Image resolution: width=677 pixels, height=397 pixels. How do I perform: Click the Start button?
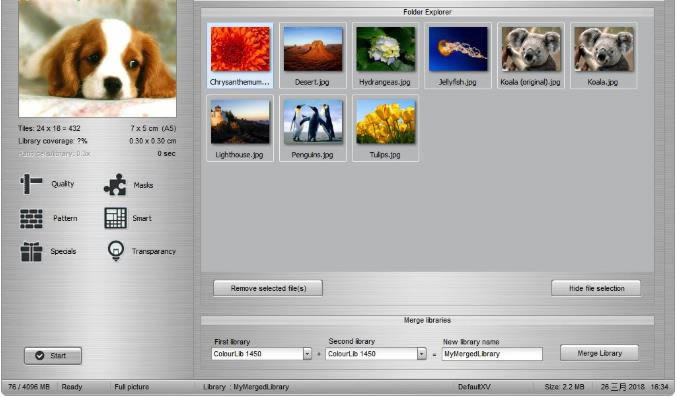click(53, 356)
